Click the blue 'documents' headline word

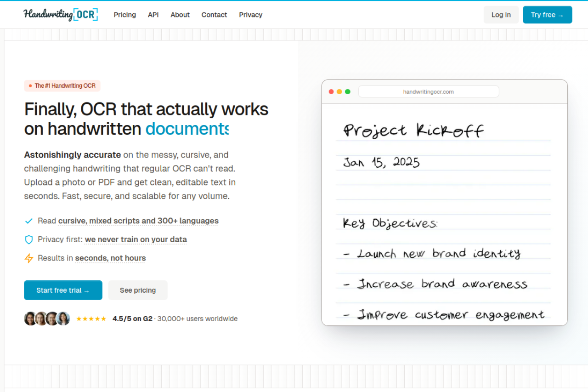(187, 129)
